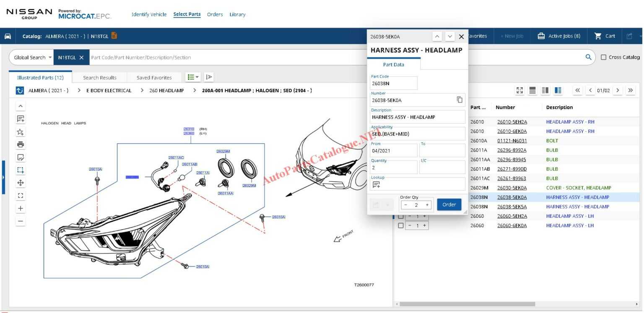Screen dimensions: 644x313
Task: Click the parts list horizontal scrollbar
Action: pos(467,304)
